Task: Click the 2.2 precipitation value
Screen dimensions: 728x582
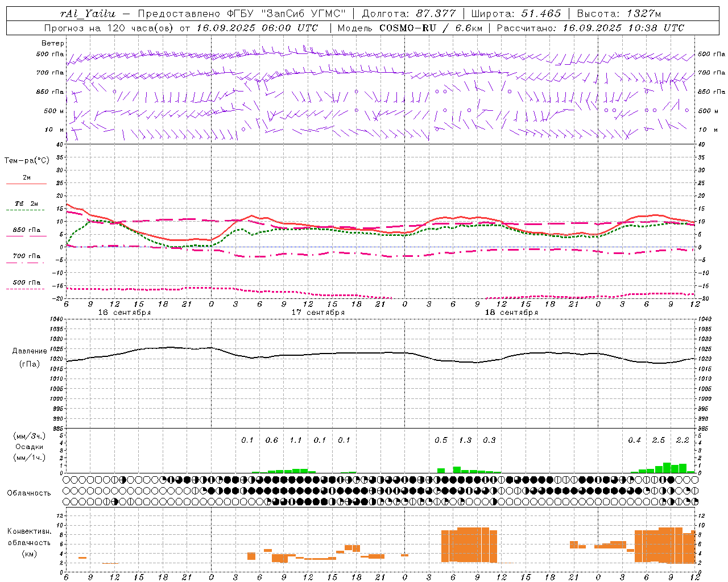Action: [x=682, y=440]
